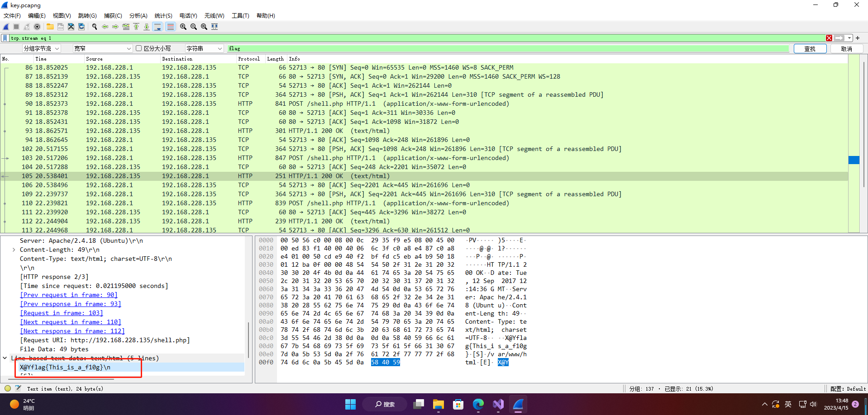Select packet 112 HTTP/1.1 200 OK row
Viewport: 868px width, 415px height.
[x=424, y=221]
